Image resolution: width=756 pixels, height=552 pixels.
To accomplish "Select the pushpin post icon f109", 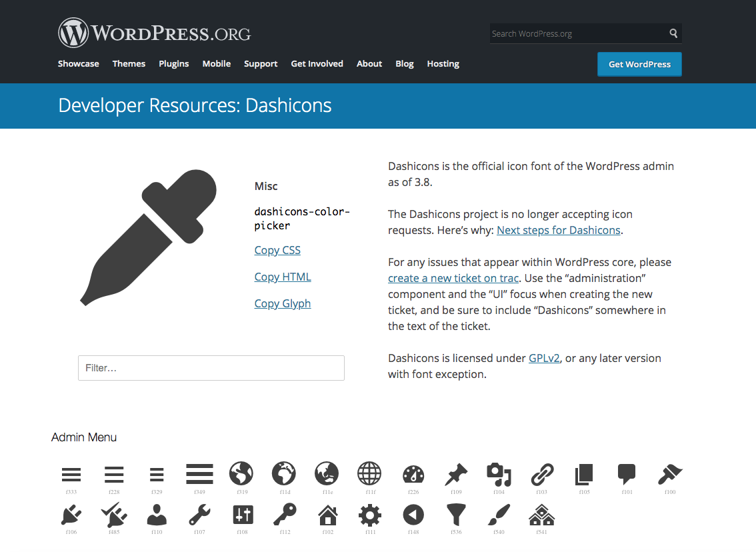I will click(x=456, y=475).
